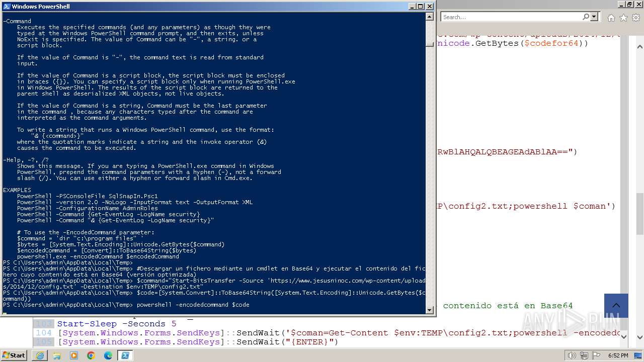Viewport: 644px width, 362px height.
Task: Launch Internet Explorer from the taskbar
Action: (40, 355)
